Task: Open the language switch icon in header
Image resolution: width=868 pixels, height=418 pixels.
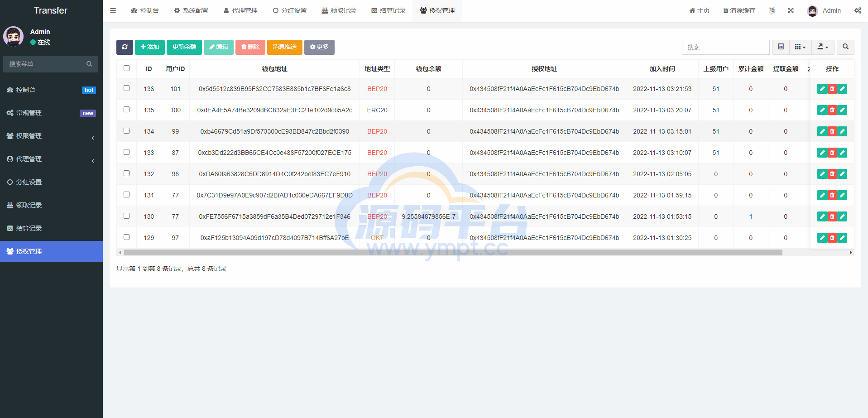Action: click(772, 10)
